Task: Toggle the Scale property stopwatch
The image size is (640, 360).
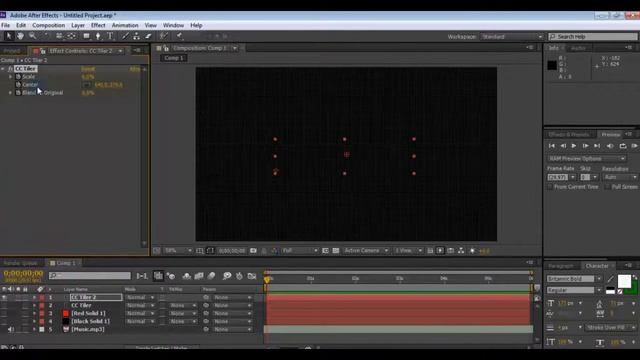Action: click(x=18, y=77)
